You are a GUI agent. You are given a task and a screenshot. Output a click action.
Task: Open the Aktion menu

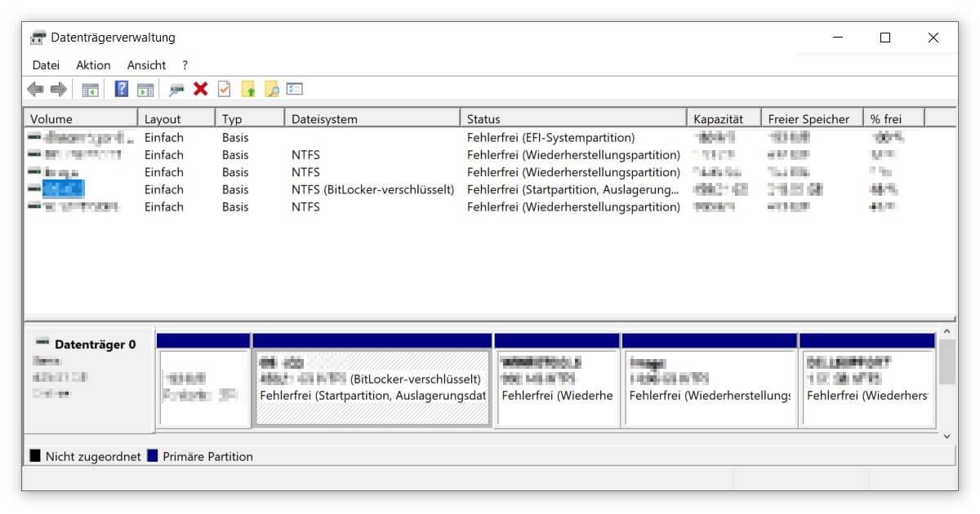click(93, 64)
